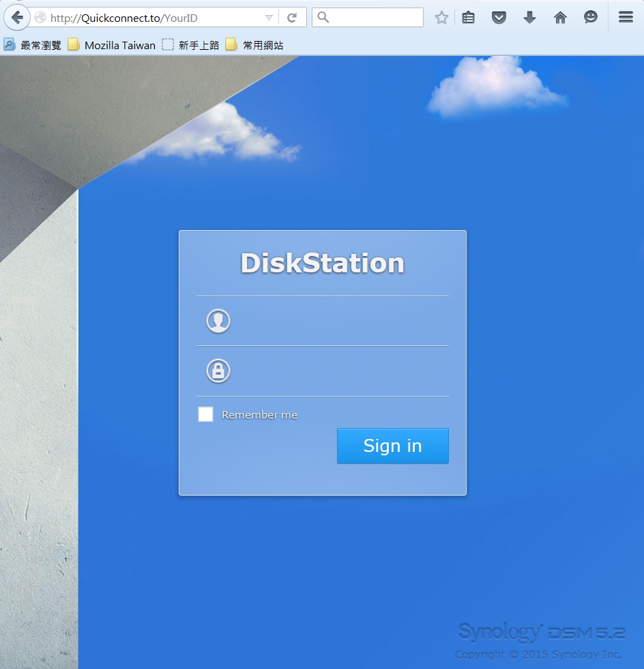The image size is (644, 669).
Task: Open the hamburger menu in Firefox
Action: coord(626,18)
